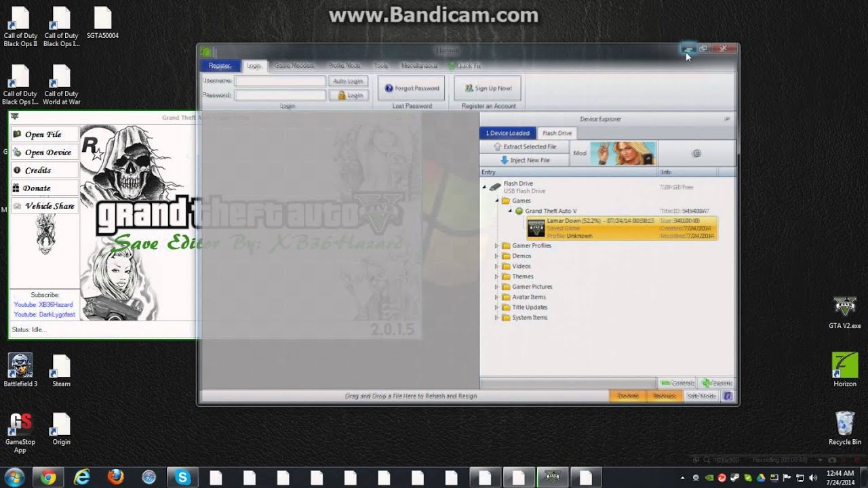Open the Profile Mods tab
868x488 pixels.
[x=344, y=66]
